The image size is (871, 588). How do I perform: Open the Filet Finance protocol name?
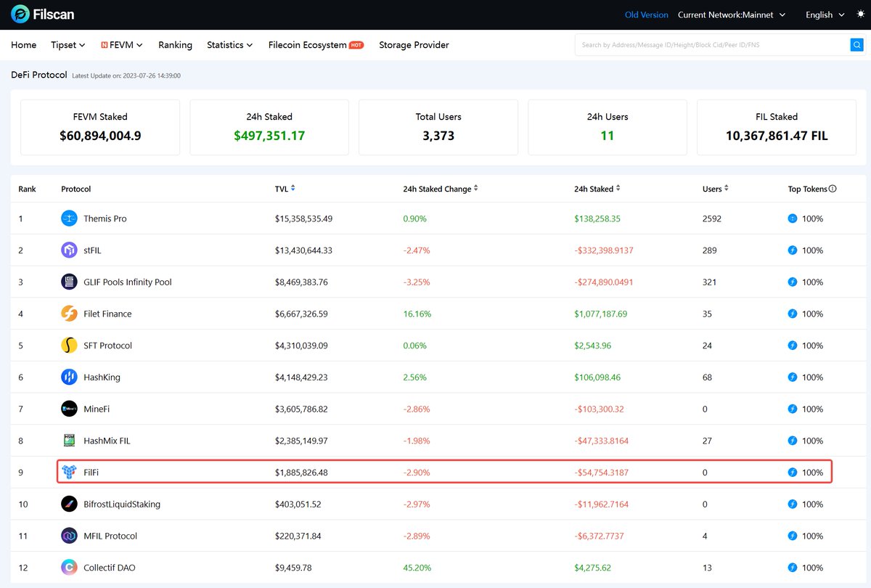click(107, 314)
